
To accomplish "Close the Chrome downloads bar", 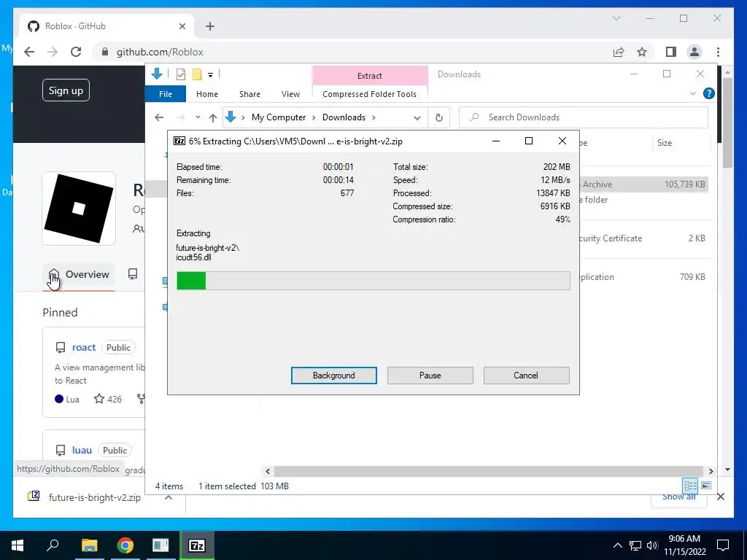I will (x=720, y=497).
